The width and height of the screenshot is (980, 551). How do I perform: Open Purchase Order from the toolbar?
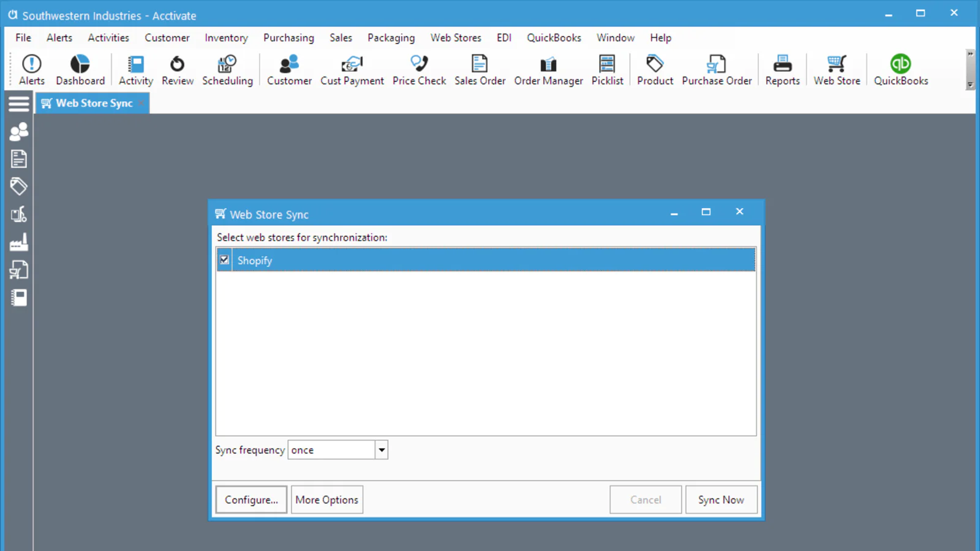click(717, 70)
